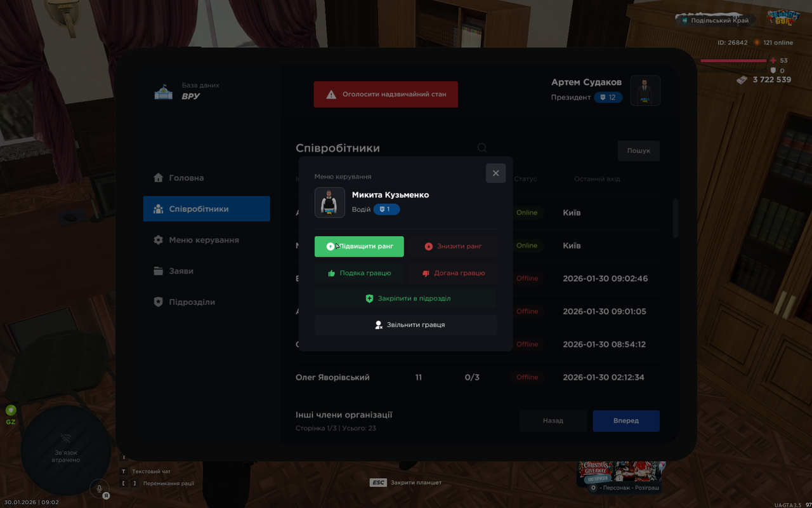This screenshot has height=508, width=812.
Task: Click the employees list scrollbar
Action: pyautogui.click(x=676, y=218)
